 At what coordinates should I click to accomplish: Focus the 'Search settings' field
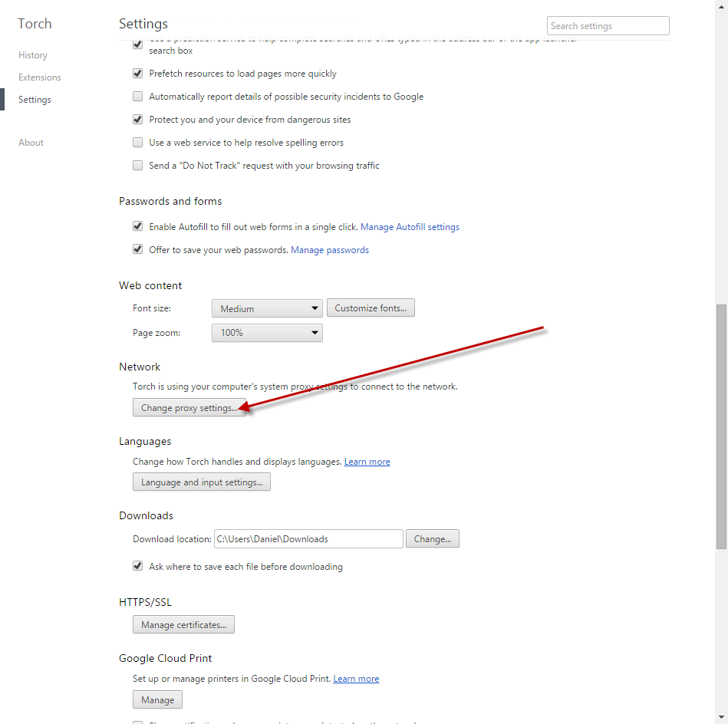(608, 25)
